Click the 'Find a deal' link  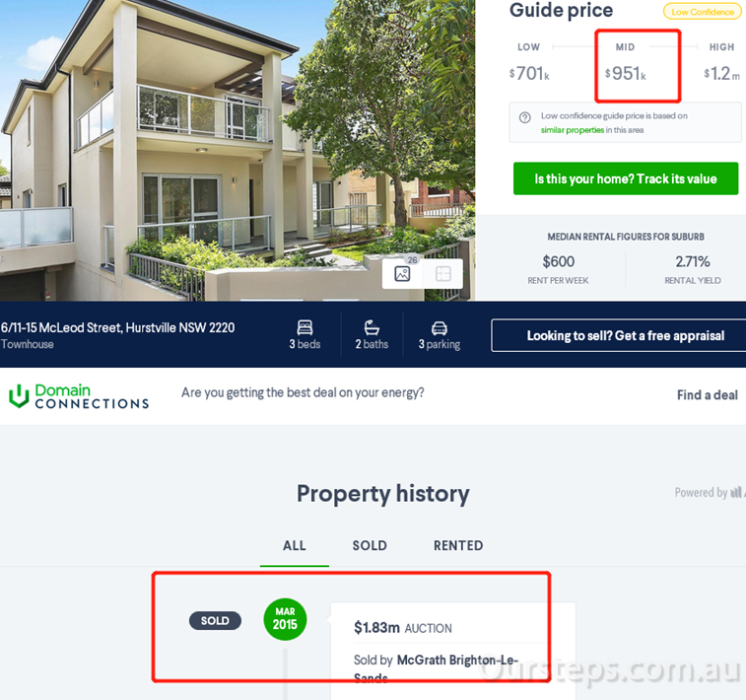coord(707,395)
